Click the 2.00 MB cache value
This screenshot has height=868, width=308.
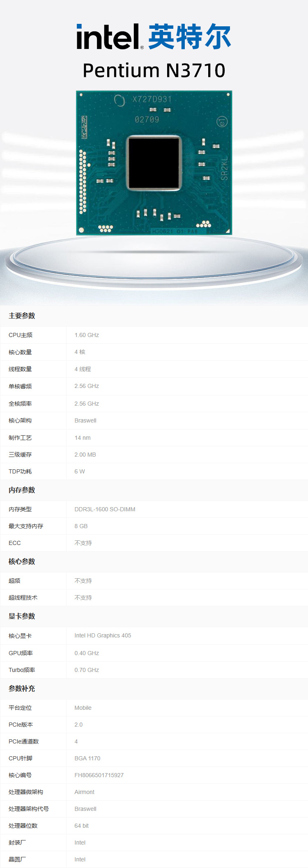pos(85,455)
